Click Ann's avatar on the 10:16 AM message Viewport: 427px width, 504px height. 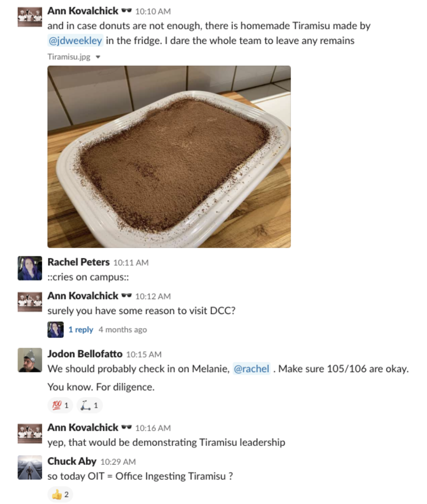pos(30,434)
